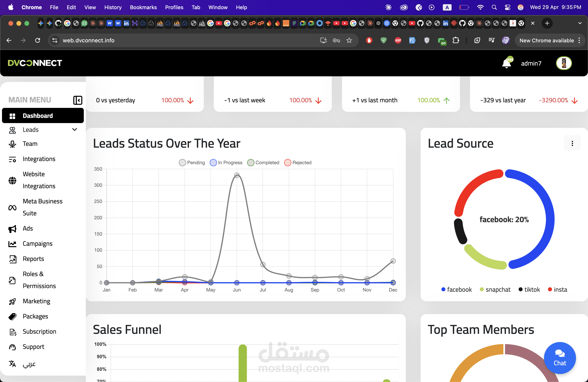Screen dimensions: 588x382
Task: Open the Chat widget
Action: (x=560, y=358)
